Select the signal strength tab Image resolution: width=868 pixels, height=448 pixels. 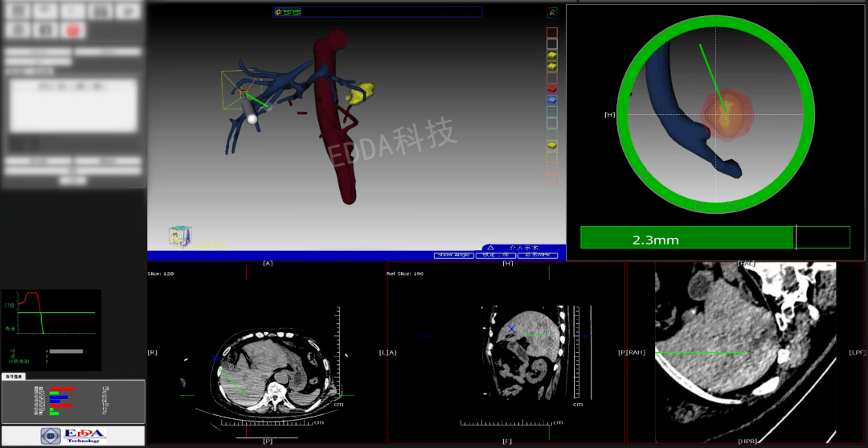click(13, 376)
